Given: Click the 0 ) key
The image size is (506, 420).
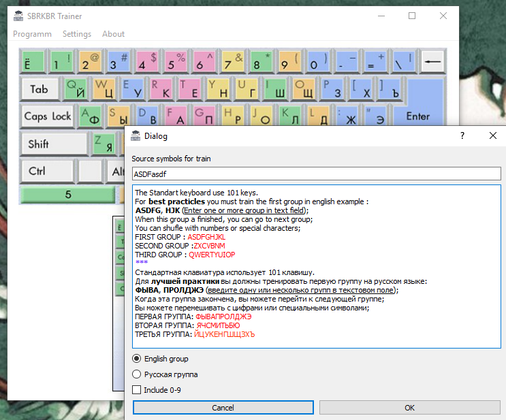Looking at the screenshot, I should pos(318,61).
